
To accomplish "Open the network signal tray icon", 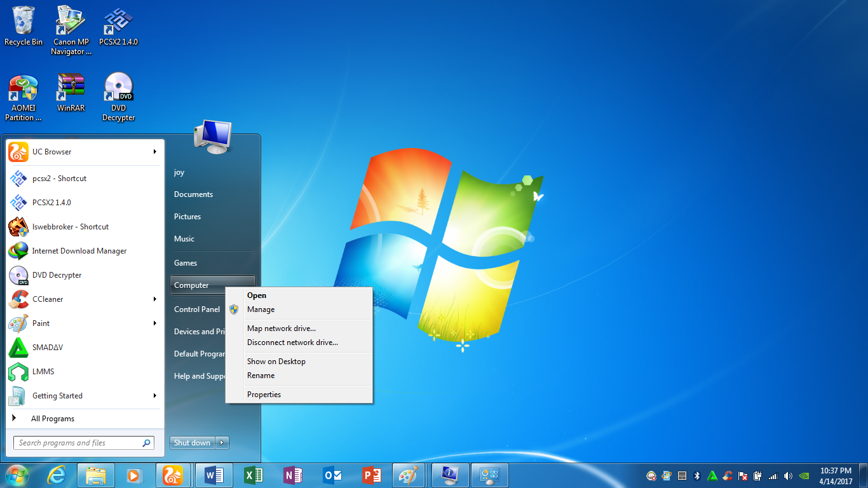I will click(x=773, y=475).
